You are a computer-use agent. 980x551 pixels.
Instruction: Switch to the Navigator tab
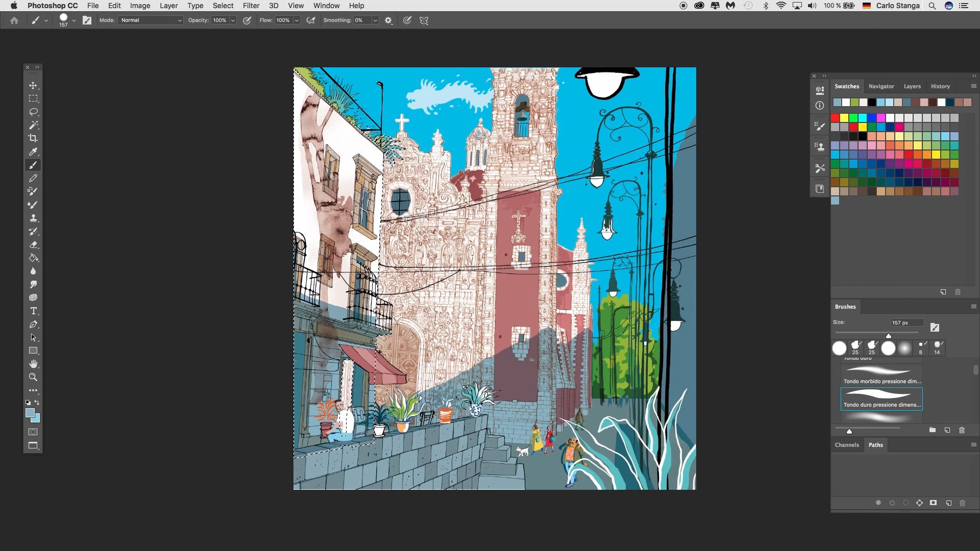click(881, 86)
